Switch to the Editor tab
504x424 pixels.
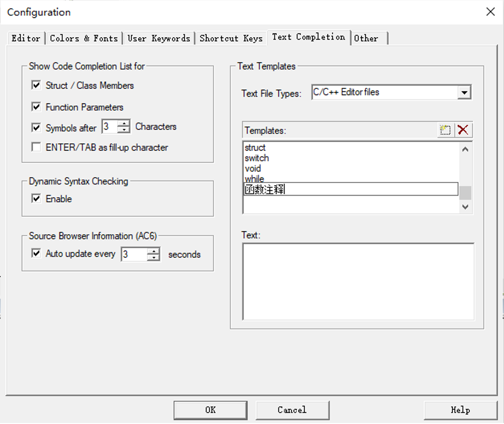[x=26, y=38]
